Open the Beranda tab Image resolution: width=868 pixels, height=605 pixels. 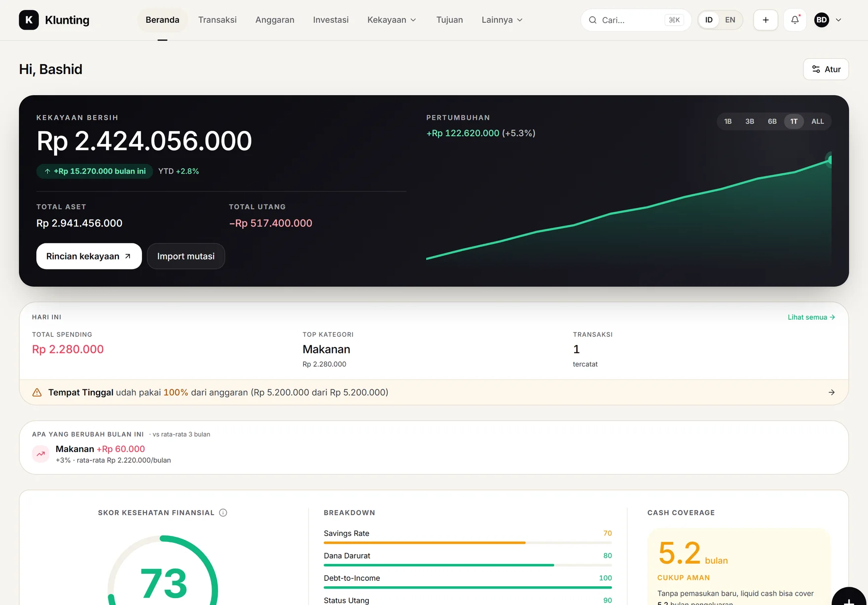pos(162,20)
